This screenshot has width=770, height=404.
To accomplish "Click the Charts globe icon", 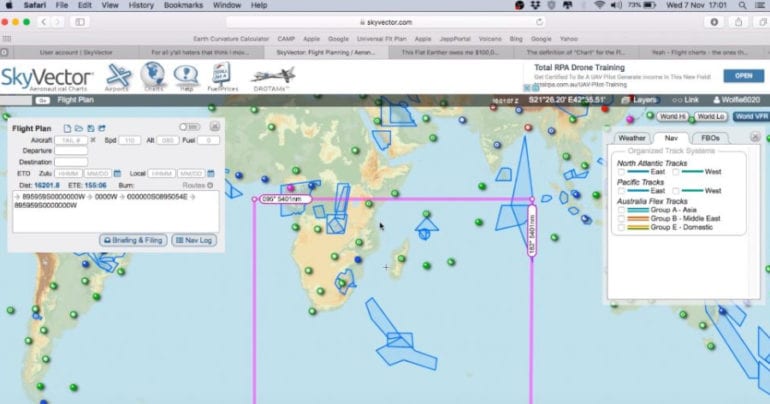I will (x=152, y=77).
